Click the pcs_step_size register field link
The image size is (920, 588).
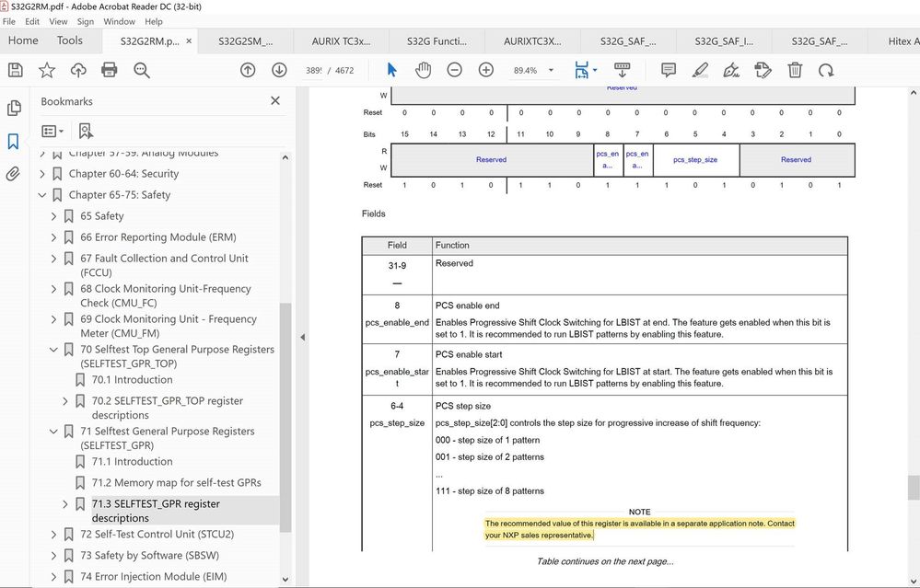[x=695, y=159]
